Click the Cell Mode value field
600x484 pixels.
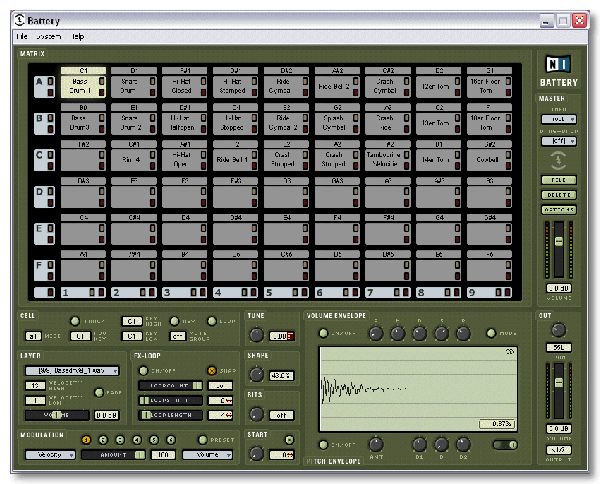[x=33, y=336]
